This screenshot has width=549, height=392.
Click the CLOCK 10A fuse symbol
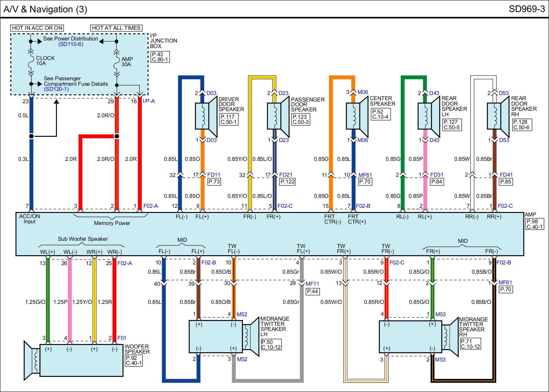(31, 61)
